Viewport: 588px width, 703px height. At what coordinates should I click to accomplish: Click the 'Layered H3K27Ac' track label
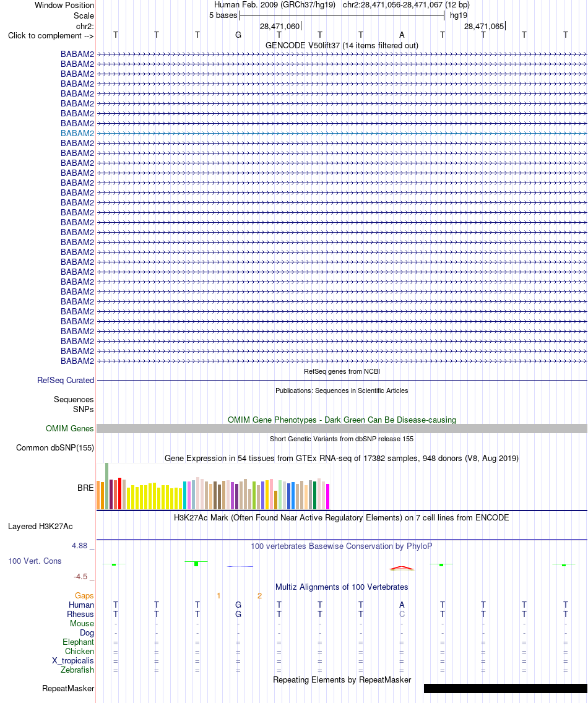click(x=40, y=527)
